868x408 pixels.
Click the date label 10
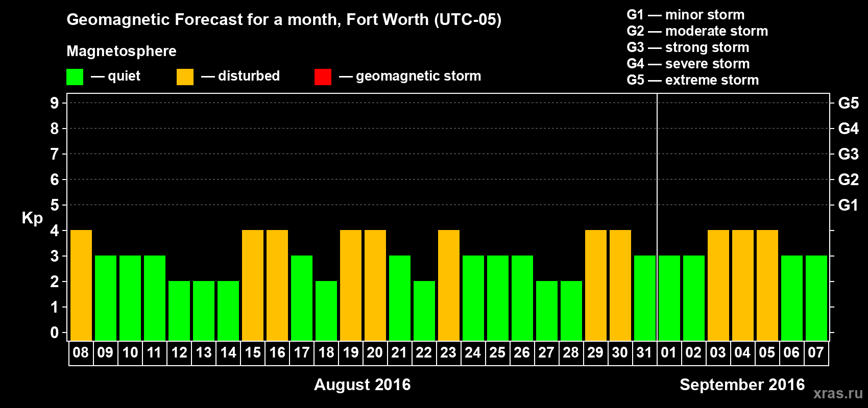click(130, 353)
